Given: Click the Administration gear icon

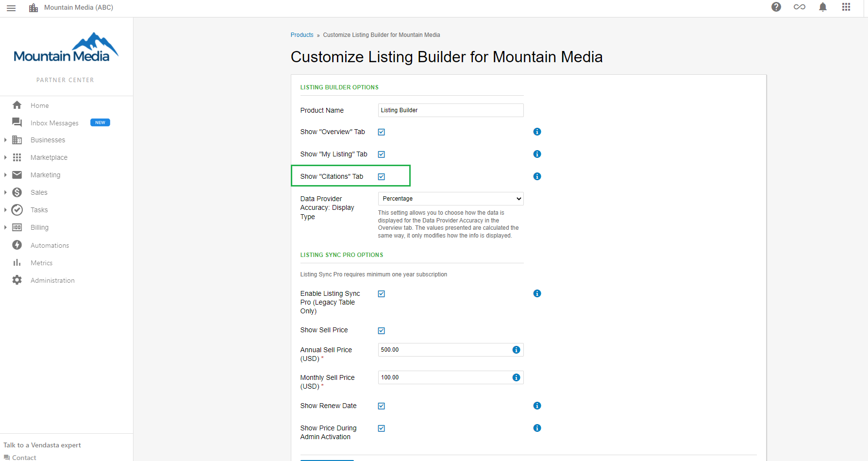Looking at the screenshot, I should tap(17, 280).
